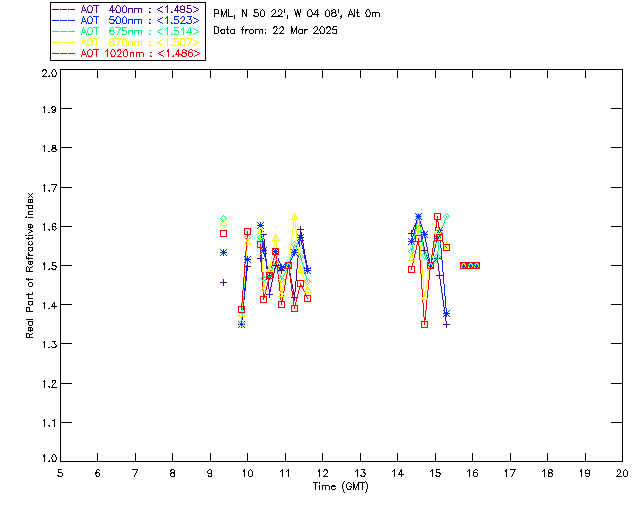Screen dimensions: 640x512
Task: Click the lowest red square near 14.7h
Action: pyautogui.click(x=424, y=325)
